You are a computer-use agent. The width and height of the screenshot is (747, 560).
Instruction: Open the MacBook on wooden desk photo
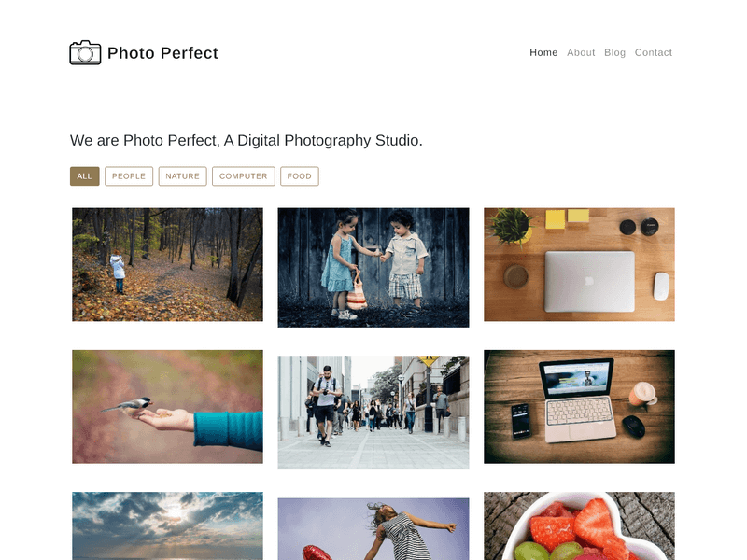579,264
